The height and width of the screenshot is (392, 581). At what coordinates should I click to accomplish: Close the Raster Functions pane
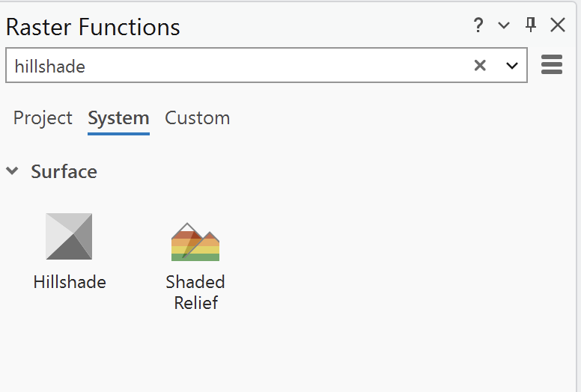[x=558, y=25]
